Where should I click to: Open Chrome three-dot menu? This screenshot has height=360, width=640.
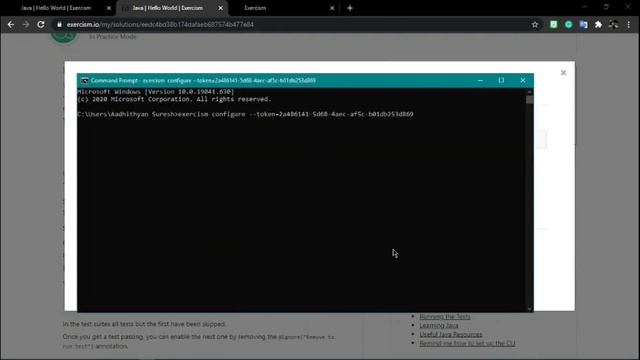[x=629, y=24]
